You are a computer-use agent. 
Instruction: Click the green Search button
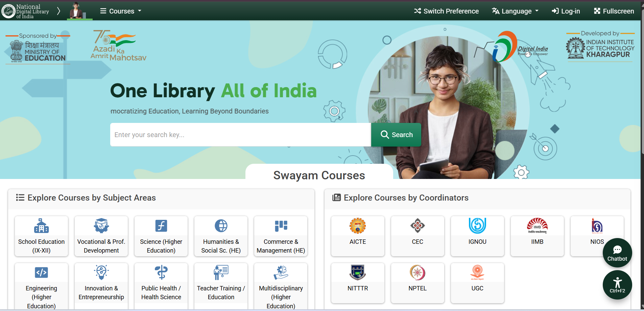click(396, 135)
